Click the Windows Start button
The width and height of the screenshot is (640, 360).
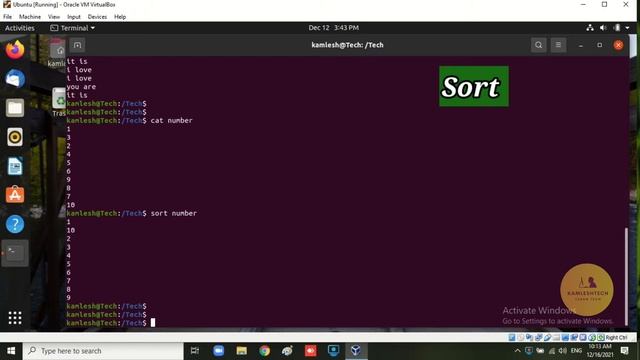pos(11,351)
